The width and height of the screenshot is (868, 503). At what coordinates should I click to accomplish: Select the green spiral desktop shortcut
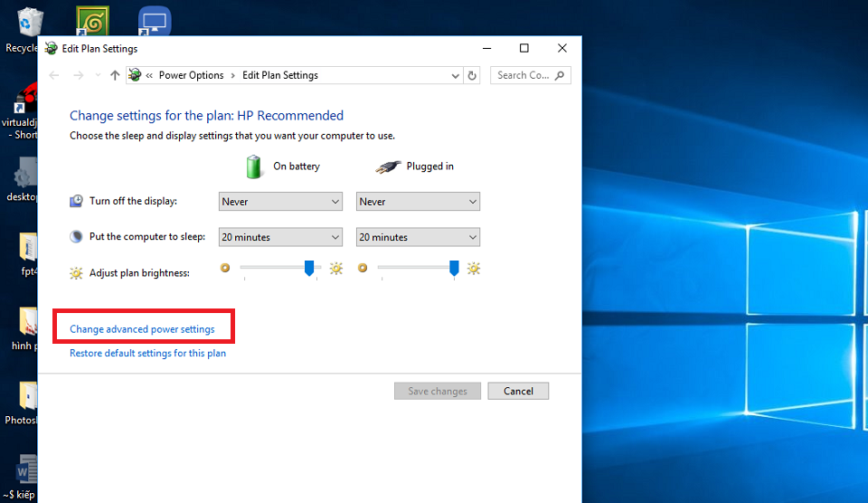pyautogui.click(x=92, y=21)
